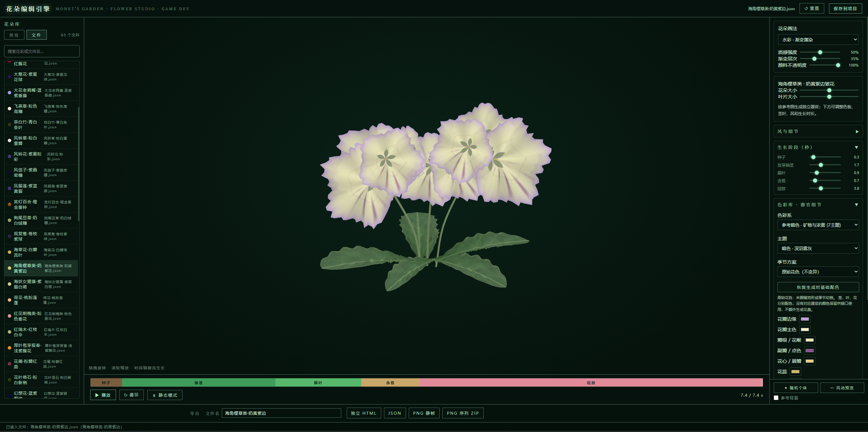Enable the 参考背景 checkbox

pyautogui.click(x=776, y=398)
